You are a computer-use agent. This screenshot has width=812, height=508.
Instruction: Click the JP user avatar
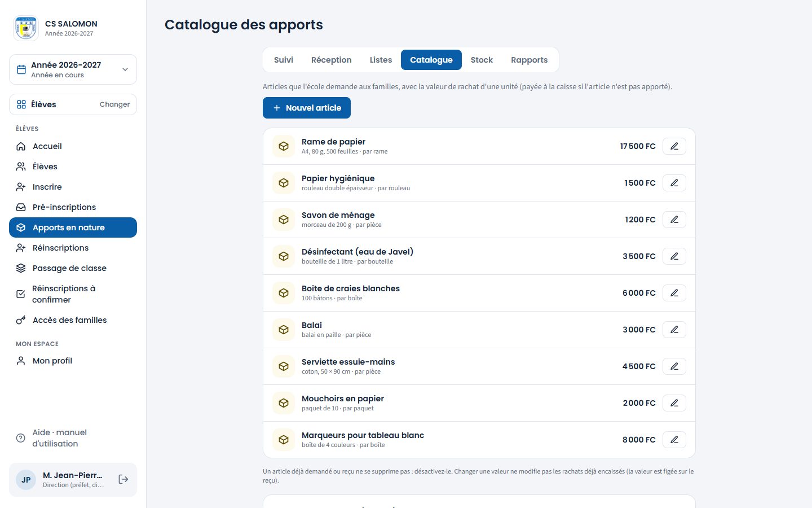[26, 480]
